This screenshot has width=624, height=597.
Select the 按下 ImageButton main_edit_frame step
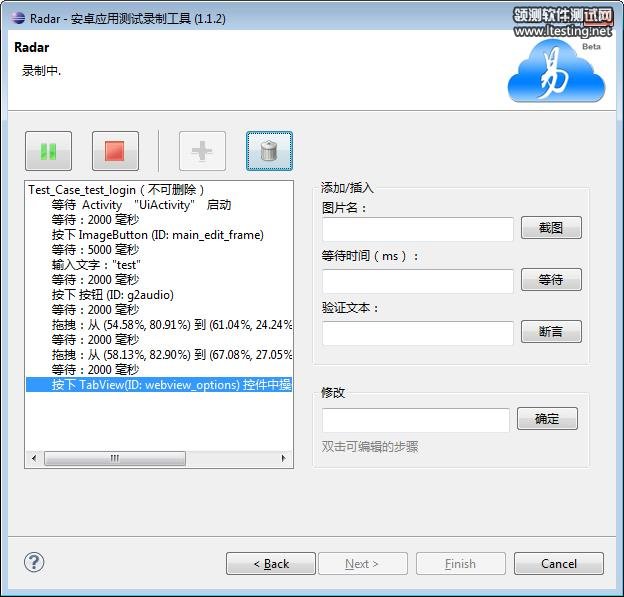(157, 235)
